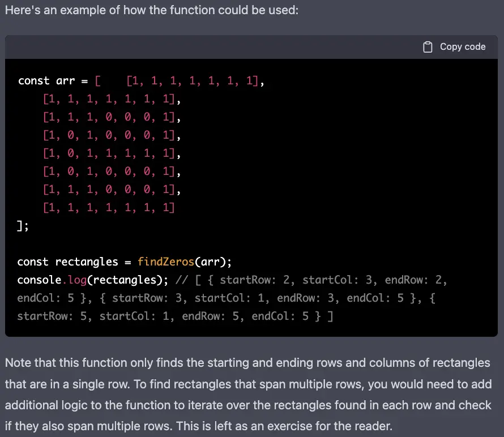Viewport: 504px width, 437px height.
Task: Select the semicolon ending the array declaration
Action: point(27,225)
